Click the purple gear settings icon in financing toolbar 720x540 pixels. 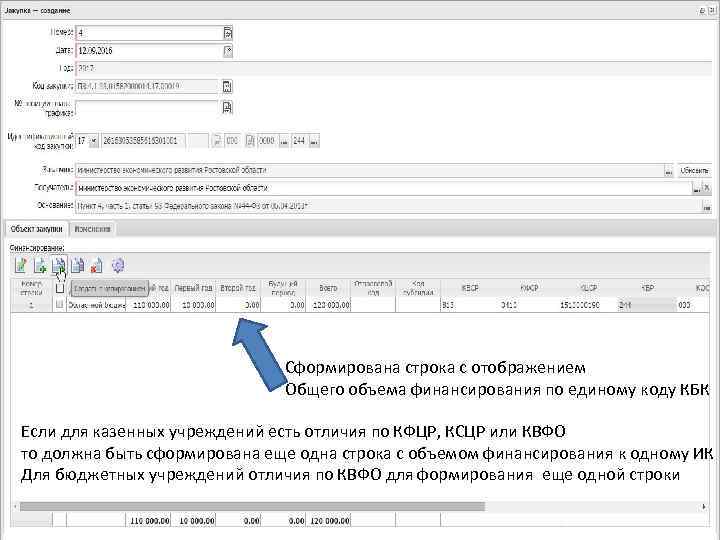pos(118,265)
